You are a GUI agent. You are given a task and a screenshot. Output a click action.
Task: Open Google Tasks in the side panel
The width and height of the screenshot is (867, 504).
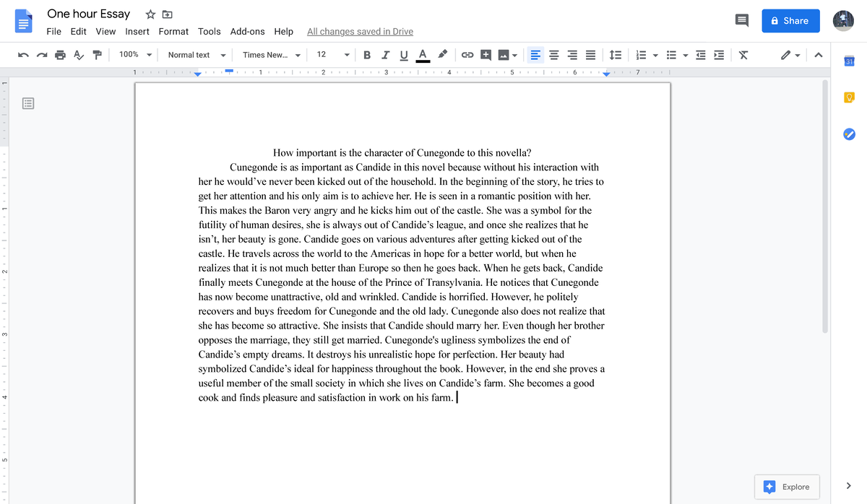[849, 134]
